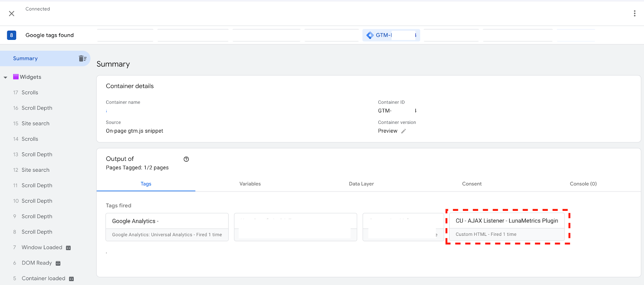Click the code icon next to DOM Ready

point(58,263)
